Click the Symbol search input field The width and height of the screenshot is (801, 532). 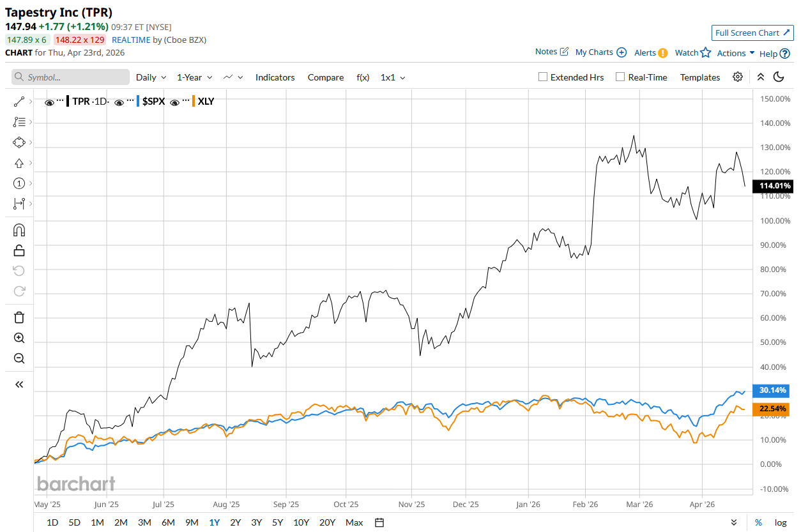tap(70, 77)
